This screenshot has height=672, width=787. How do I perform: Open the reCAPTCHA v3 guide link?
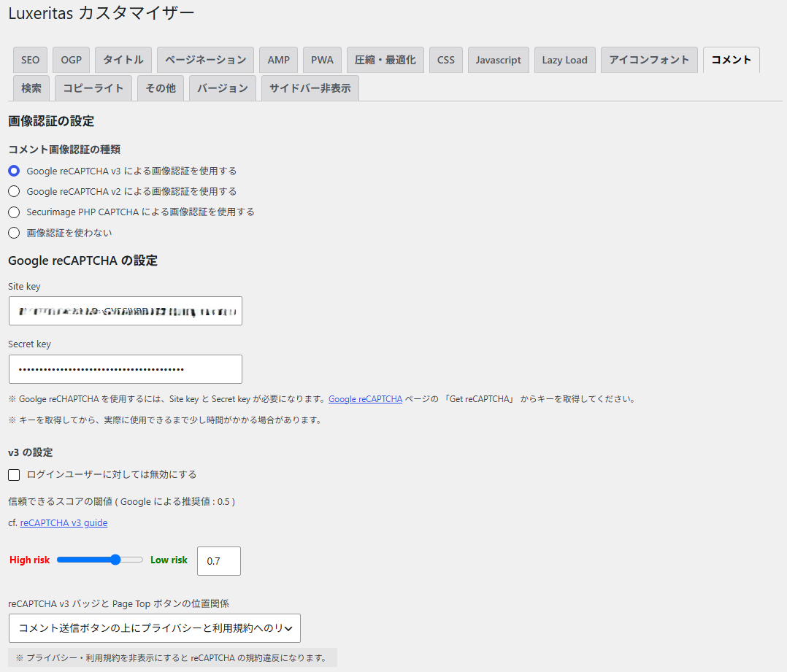click(x=64, y=522)
